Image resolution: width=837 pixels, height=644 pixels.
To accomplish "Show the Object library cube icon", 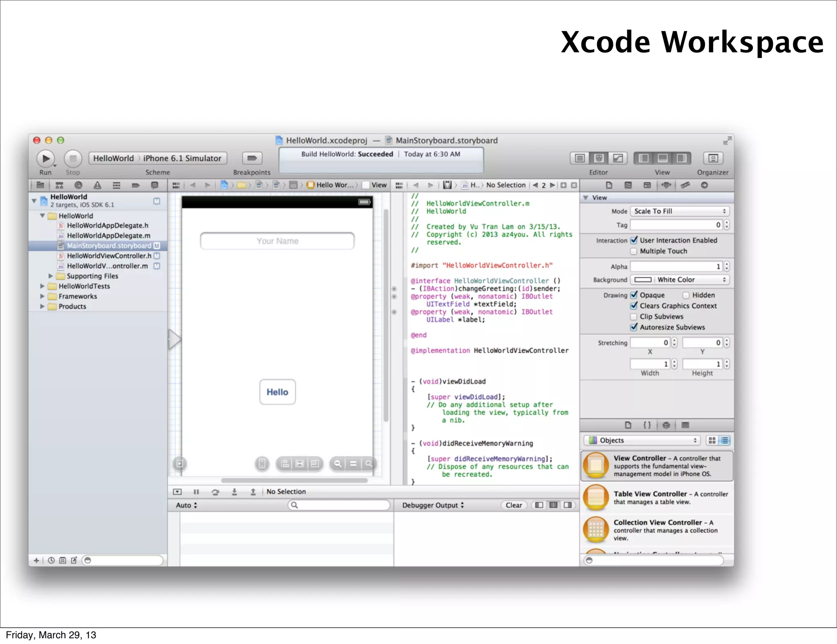I will [666, 425].
